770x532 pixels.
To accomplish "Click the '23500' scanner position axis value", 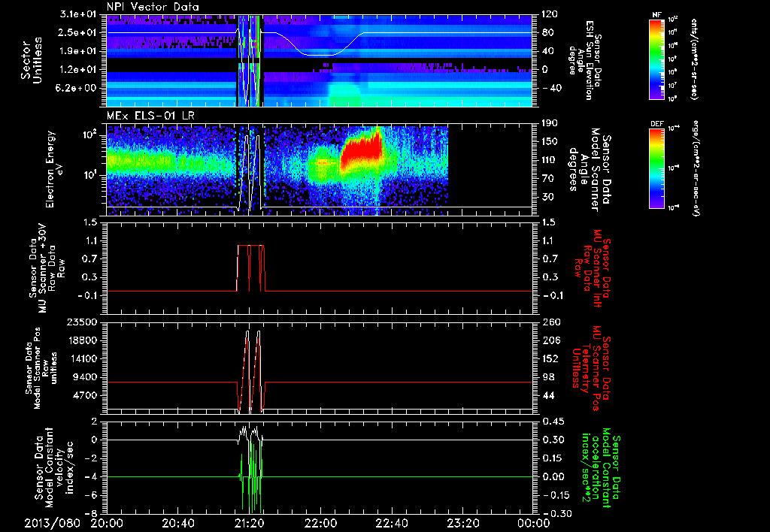I will [82, 322].
